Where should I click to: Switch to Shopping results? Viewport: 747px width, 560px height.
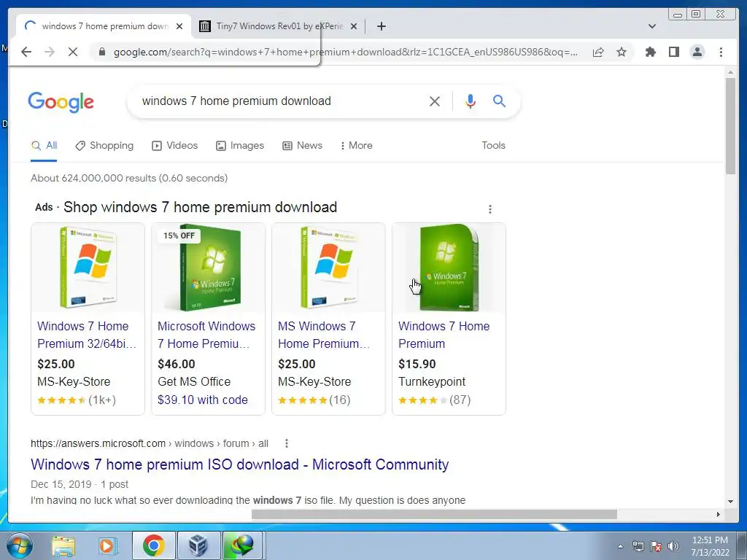(104, 146)
